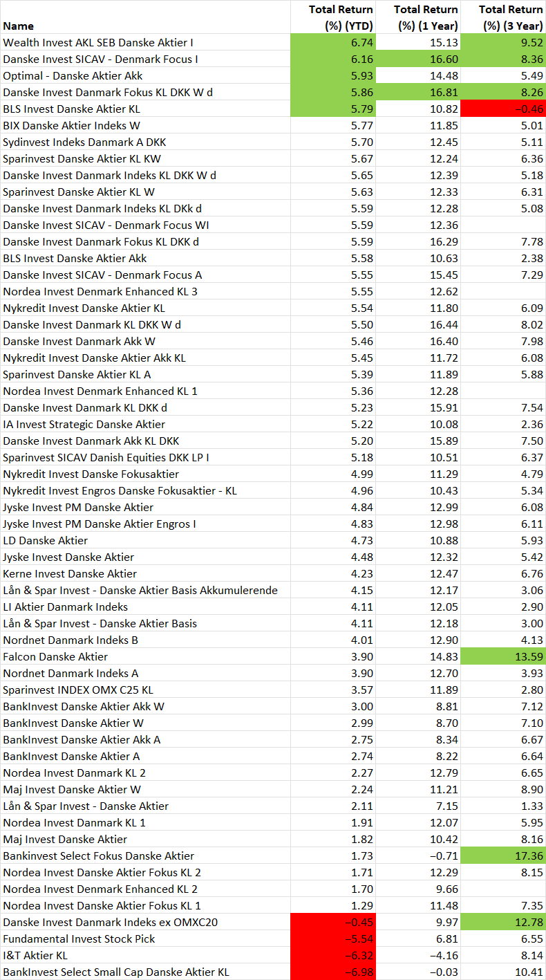Select the Nordnet Danmark Indeks A cell
546x980 pixels.
[x=146, y=673]
